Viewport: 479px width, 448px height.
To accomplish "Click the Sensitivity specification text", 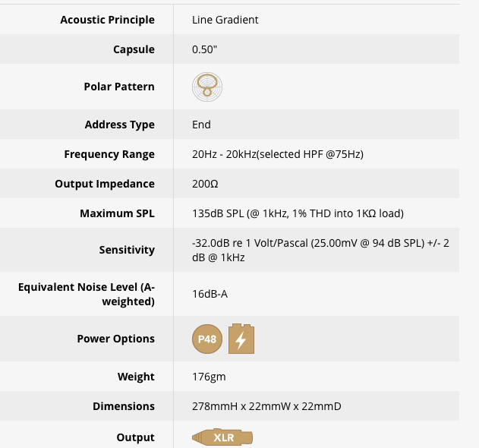I will (x=320, y=251).
